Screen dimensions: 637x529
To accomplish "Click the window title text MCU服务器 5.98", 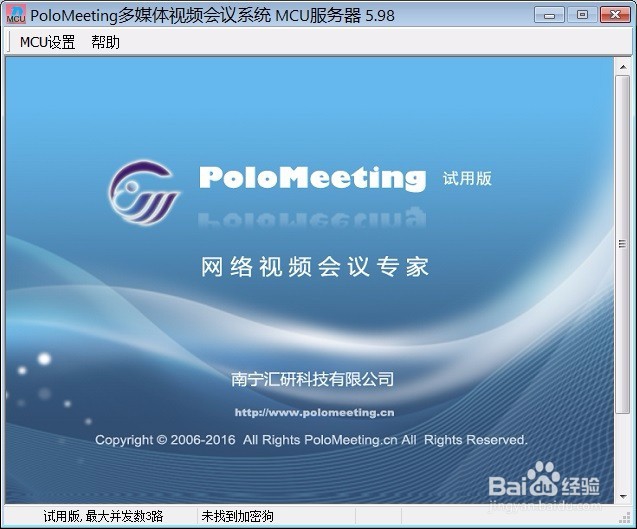I will [x=335, y=15].
